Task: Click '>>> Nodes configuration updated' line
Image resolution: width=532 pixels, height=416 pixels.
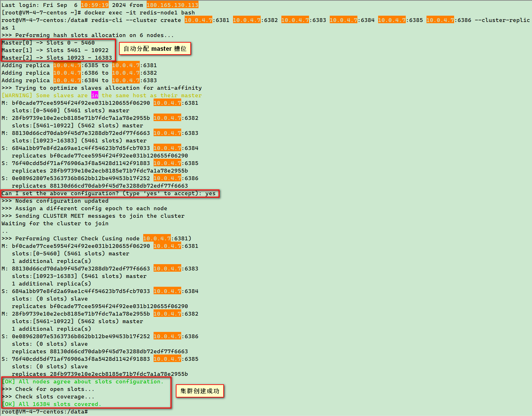Action: click(x=55, y=201)
